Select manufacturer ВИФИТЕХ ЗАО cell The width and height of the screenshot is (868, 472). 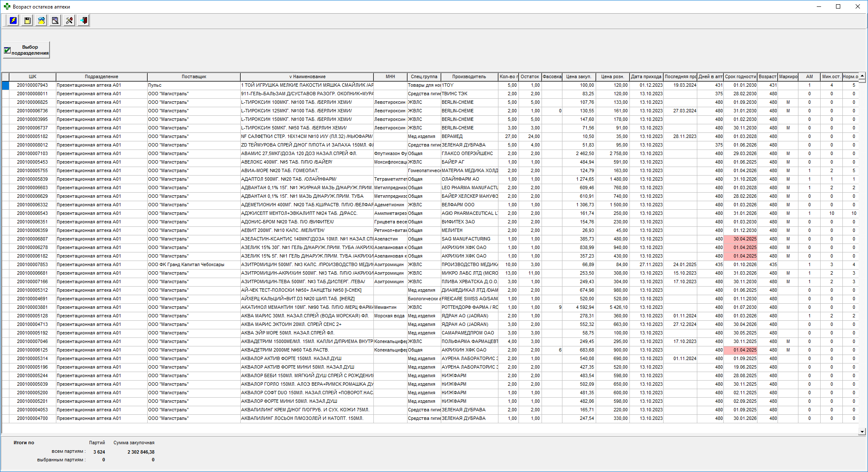469,222
